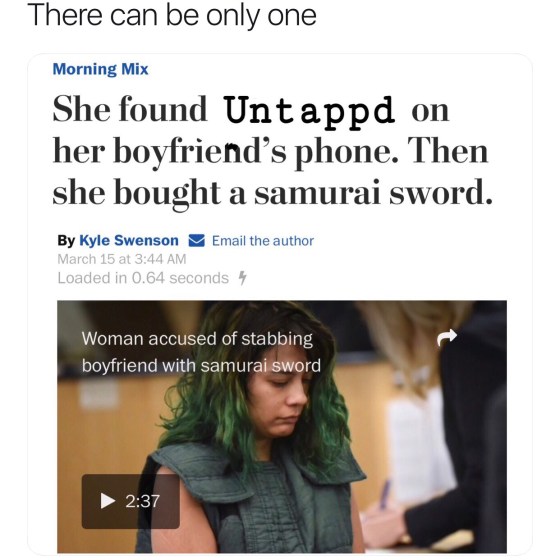Open the article headline starting 'She found'
The height and width of the screenshot is (560, 560).
272,151
